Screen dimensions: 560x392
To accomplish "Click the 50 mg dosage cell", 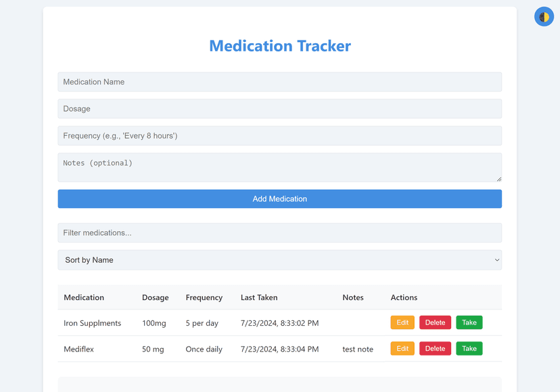I will [153, 349].
